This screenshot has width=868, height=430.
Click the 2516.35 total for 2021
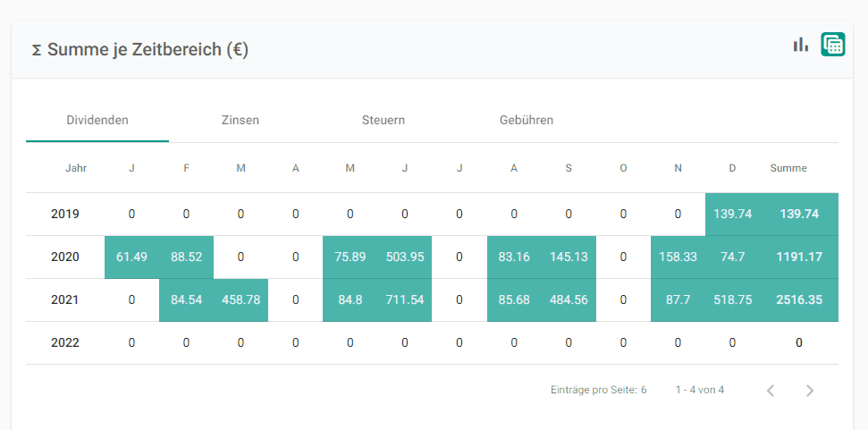[x=799, y=300]
